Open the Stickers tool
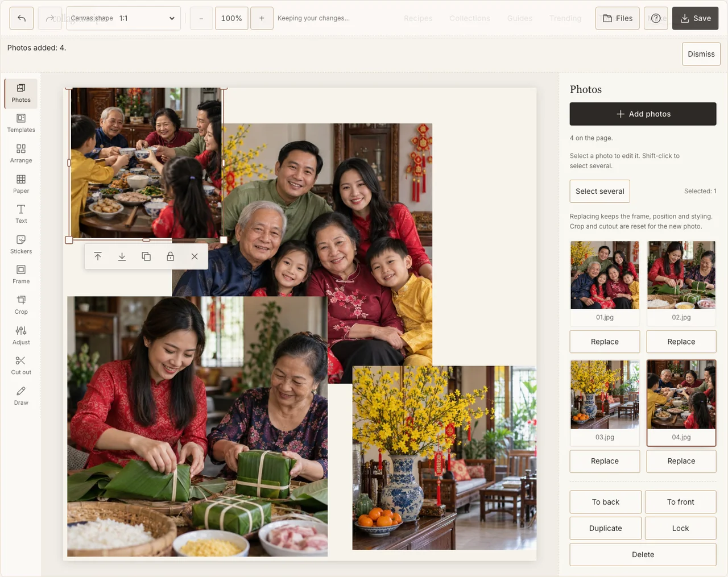Image resolution: width=728 pixels, height=577 pixels. coord(21,244)
